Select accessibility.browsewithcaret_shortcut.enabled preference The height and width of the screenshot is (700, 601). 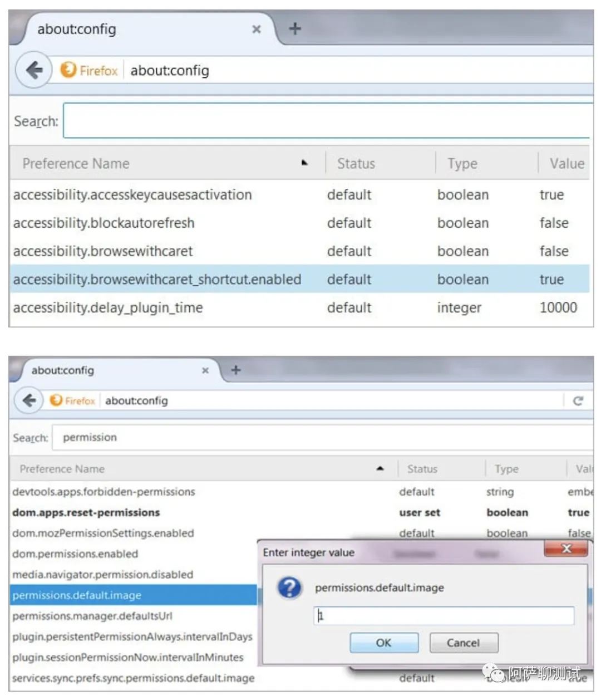(157, 280)
